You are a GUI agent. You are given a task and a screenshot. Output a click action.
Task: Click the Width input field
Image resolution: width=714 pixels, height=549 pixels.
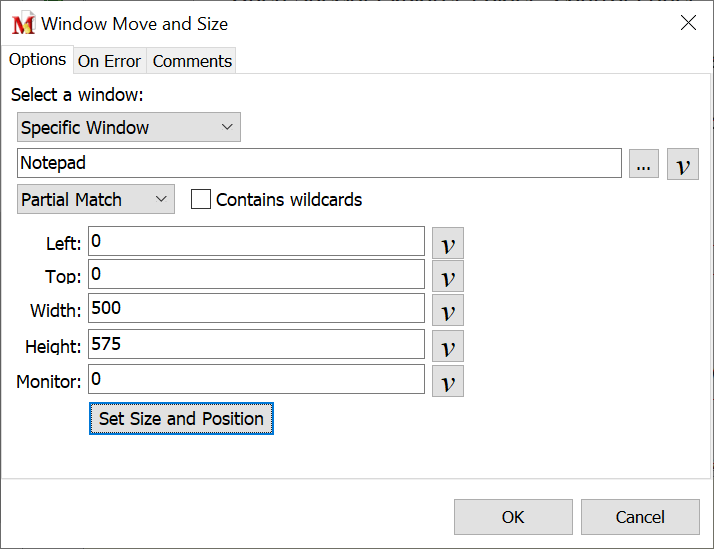click(257, 308)
